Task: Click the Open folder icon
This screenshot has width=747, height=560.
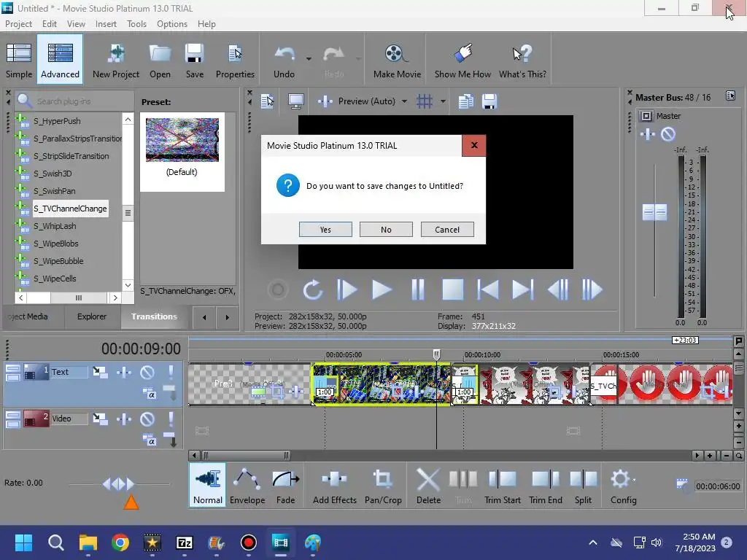Action: (x=160, y=60)
